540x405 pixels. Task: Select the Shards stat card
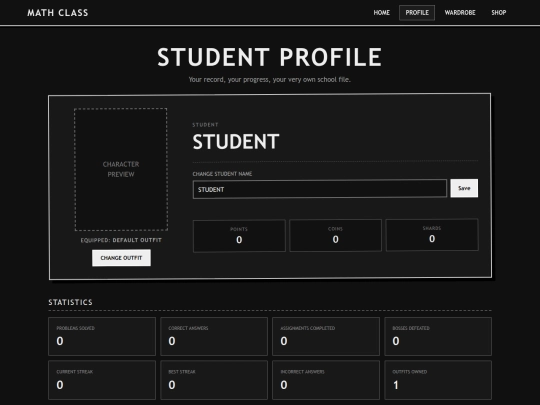(x=432, y=235)
